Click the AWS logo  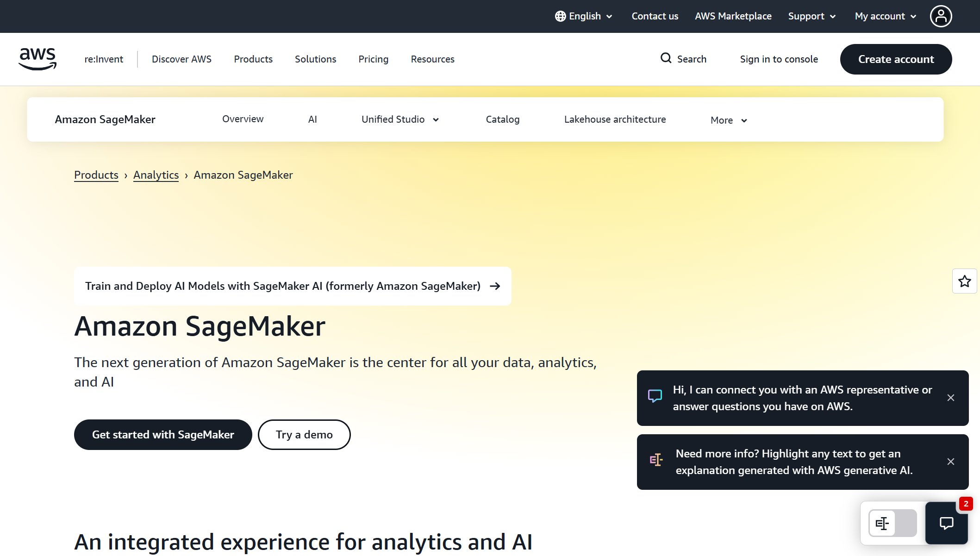tap(37, 59)
